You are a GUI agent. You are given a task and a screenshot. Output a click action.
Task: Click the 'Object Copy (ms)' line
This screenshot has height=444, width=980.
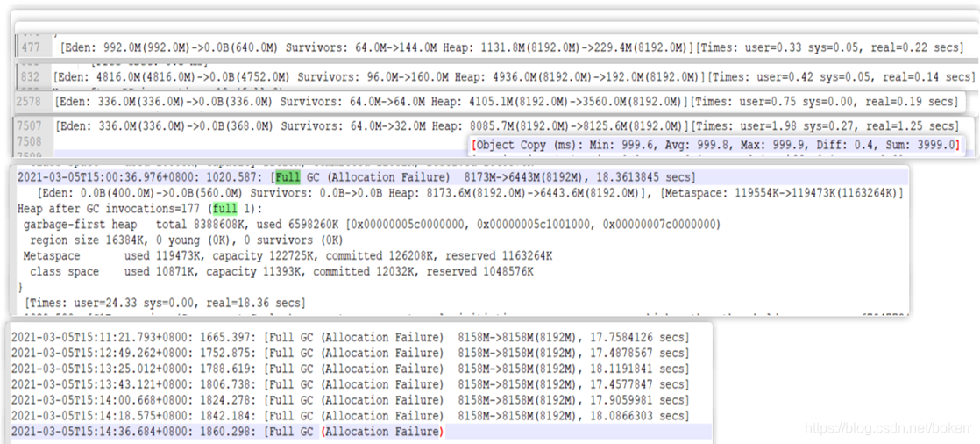point(715,145)
